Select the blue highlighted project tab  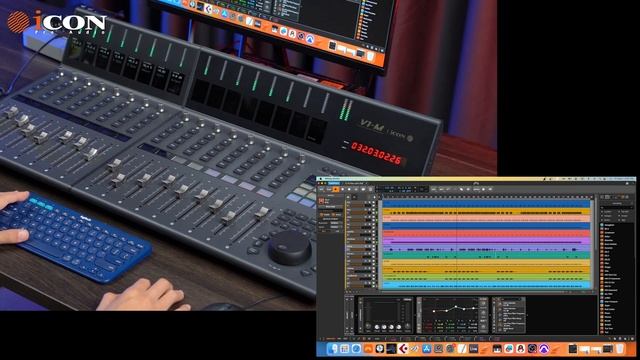click(x=334, y=183)
